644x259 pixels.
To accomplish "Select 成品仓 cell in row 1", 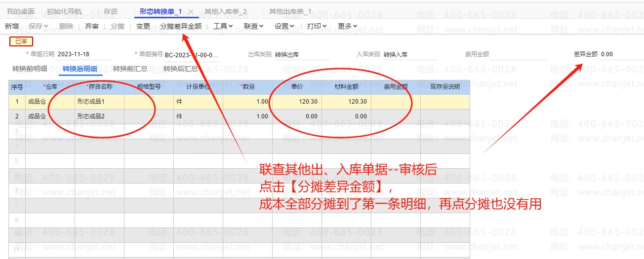I will 50,102.
